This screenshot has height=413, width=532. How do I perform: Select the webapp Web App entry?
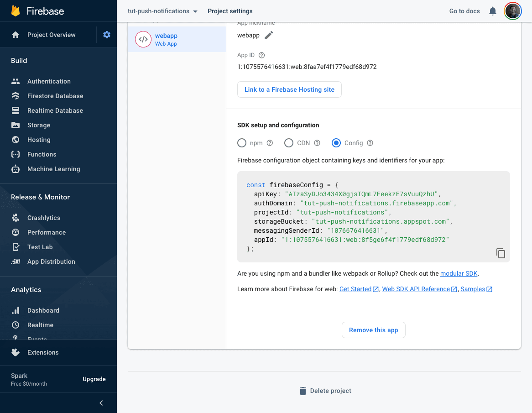[166, 39]
